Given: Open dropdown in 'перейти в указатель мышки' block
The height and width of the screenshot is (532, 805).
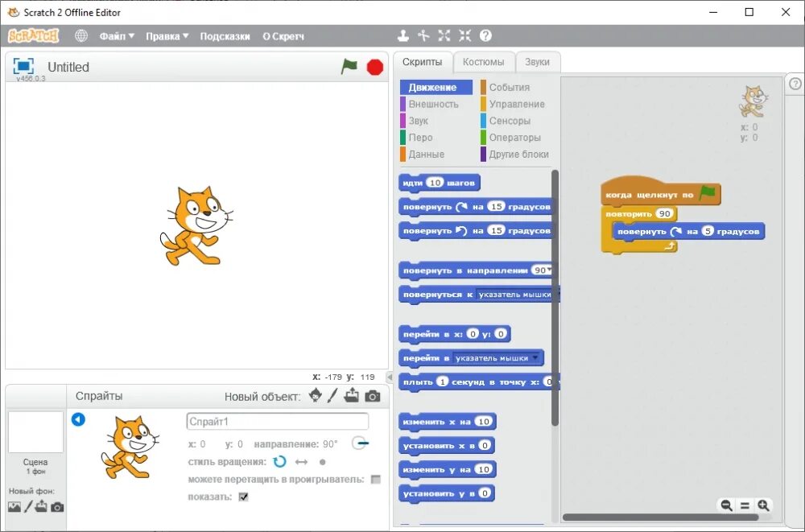Looking at the screenshot, I should [x=535, y=358].
